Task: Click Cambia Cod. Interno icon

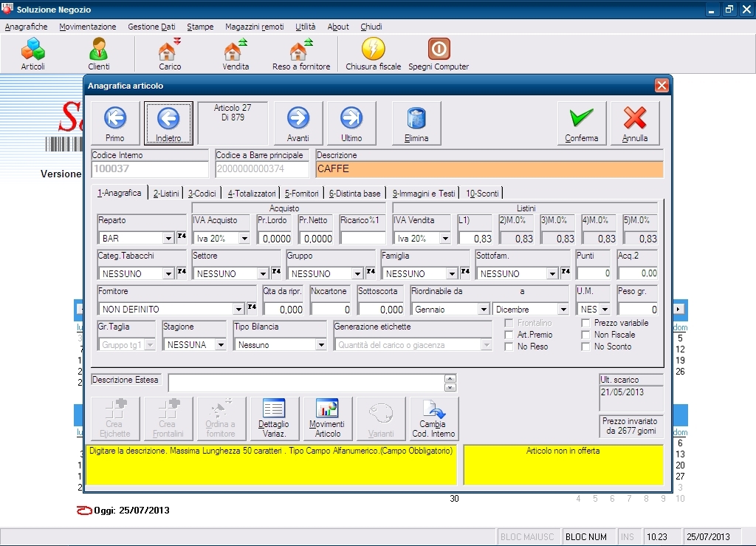Action: coord(433,418)
